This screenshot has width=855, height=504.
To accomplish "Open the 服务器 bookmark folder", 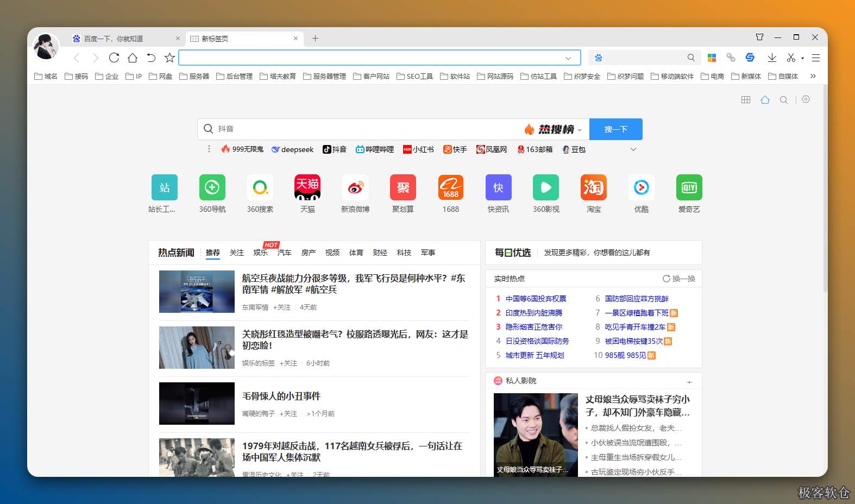I will click(194, 76).
